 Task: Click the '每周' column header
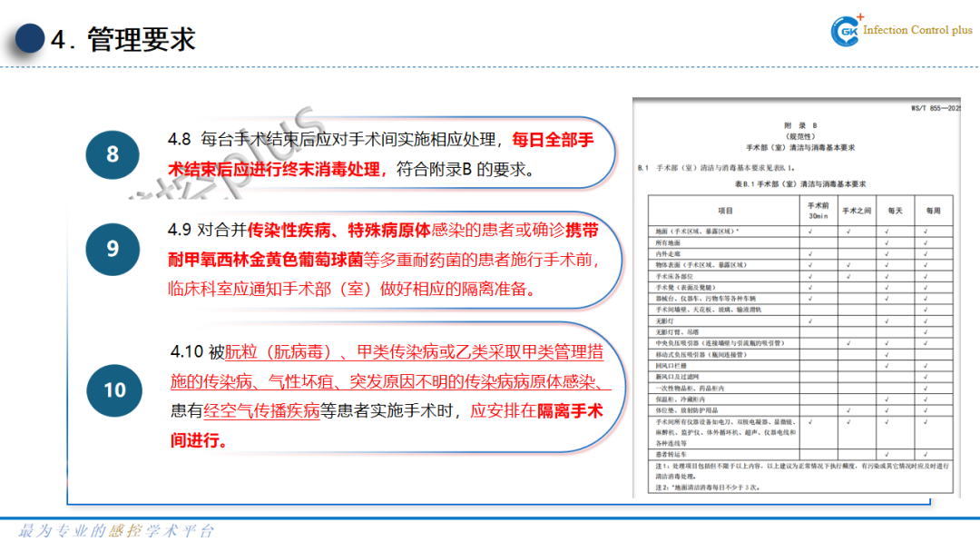point(933,211)
